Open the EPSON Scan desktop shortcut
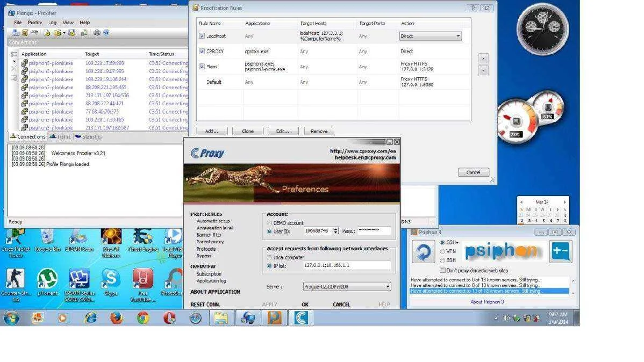The height and width of the screenshot is (362, 644). 79,241
